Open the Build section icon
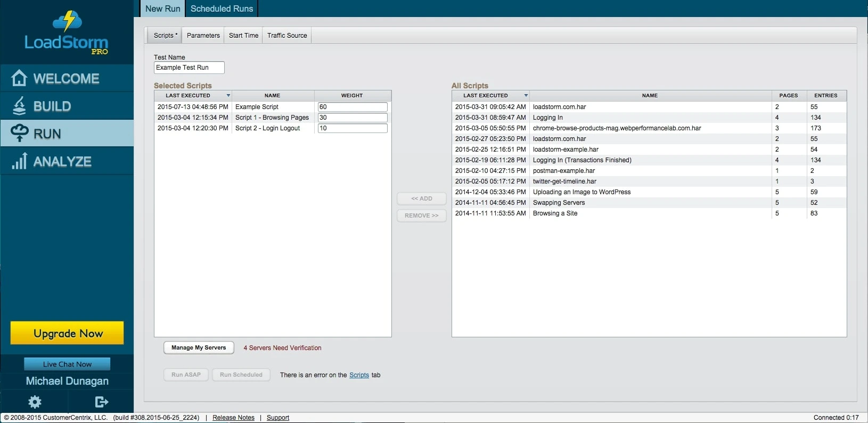The height and width of the screenshot is (423, 868). [x=19, y=106]
